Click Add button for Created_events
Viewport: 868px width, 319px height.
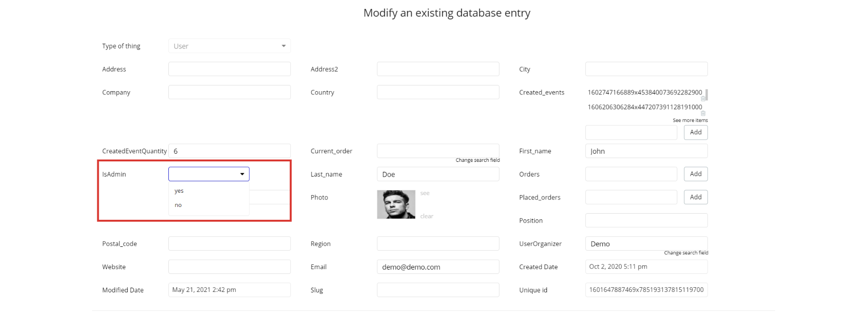click(x=695, y=132)
